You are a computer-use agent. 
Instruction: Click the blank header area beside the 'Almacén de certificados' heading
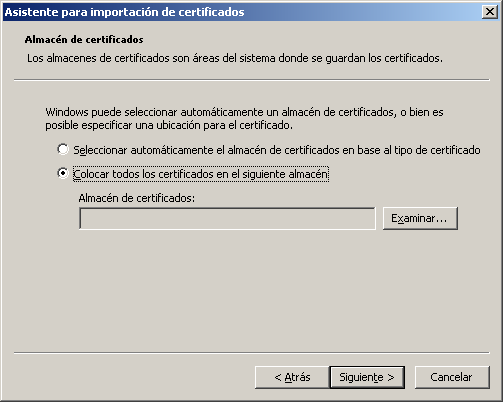click(x=317, y=39)
